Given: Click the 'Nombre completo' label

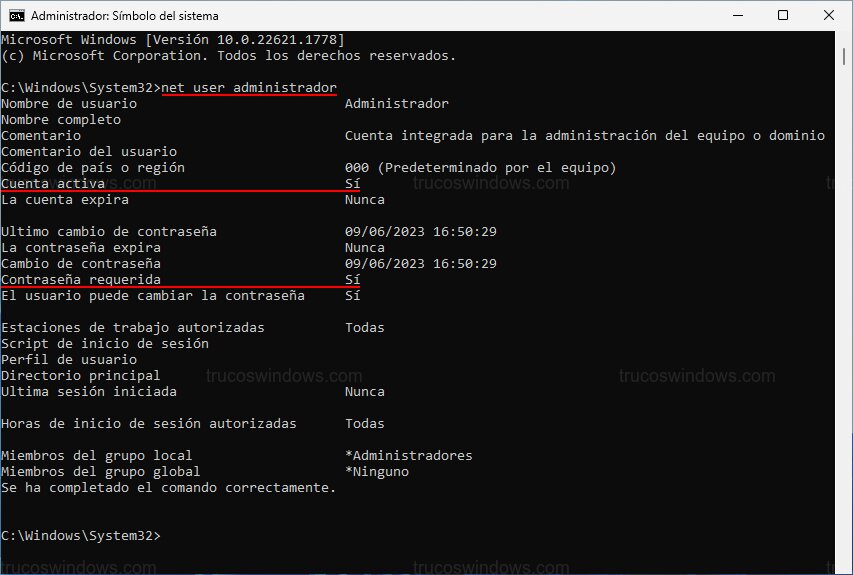Looking at the screenshot, I should (61, 120).
